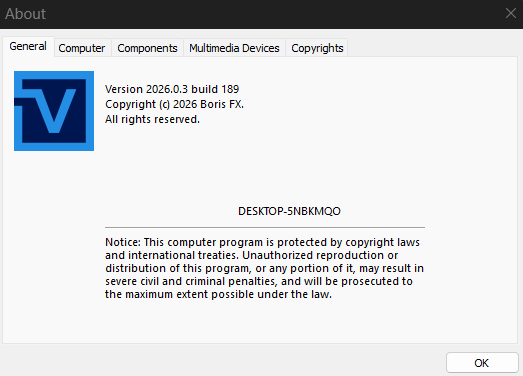Select the Multimedia Devices tab
Image resolution: width=523 pixels, height=376 pixels.
(234, 48)
